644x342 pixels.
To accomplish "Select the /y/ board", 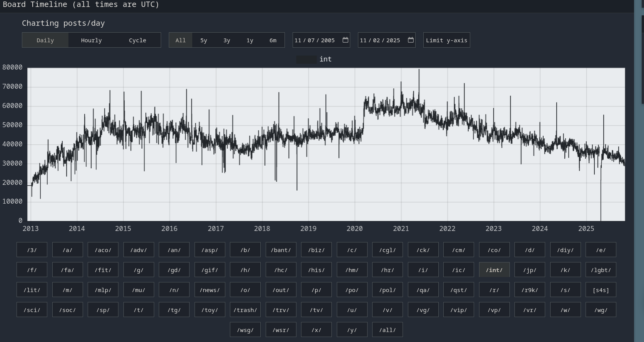I will tap(352, 330).
